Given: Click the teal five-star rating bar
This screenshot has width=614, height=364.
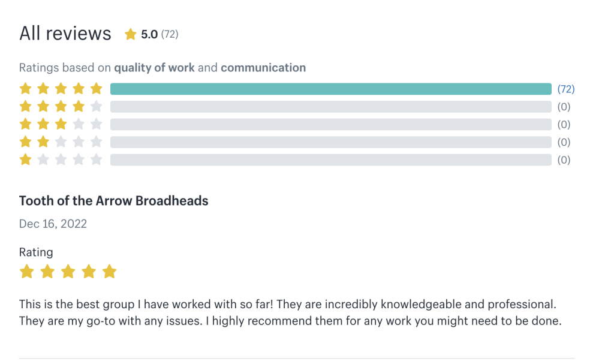Looking at the screenshot, I should 330,89.
